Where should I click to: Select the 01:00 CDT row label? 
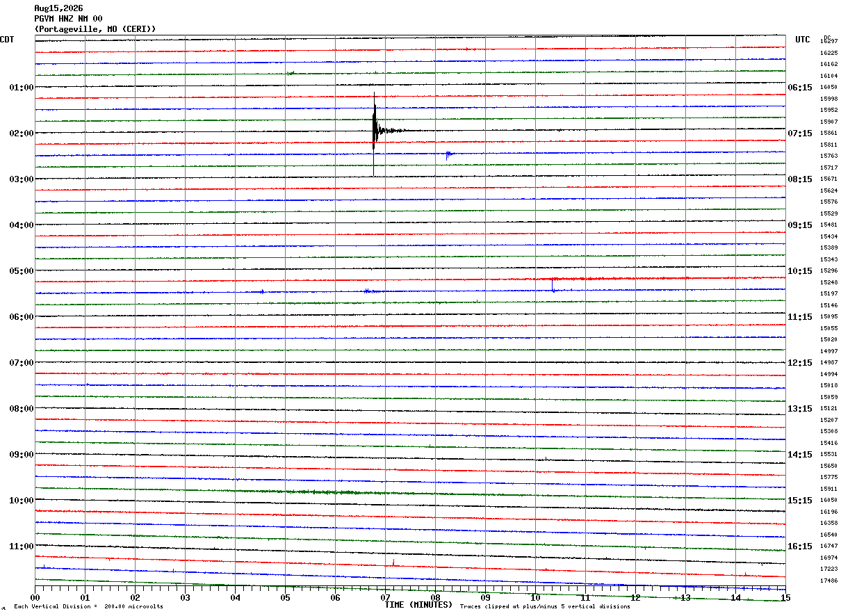pyautogui.click(x=22, y=88)
